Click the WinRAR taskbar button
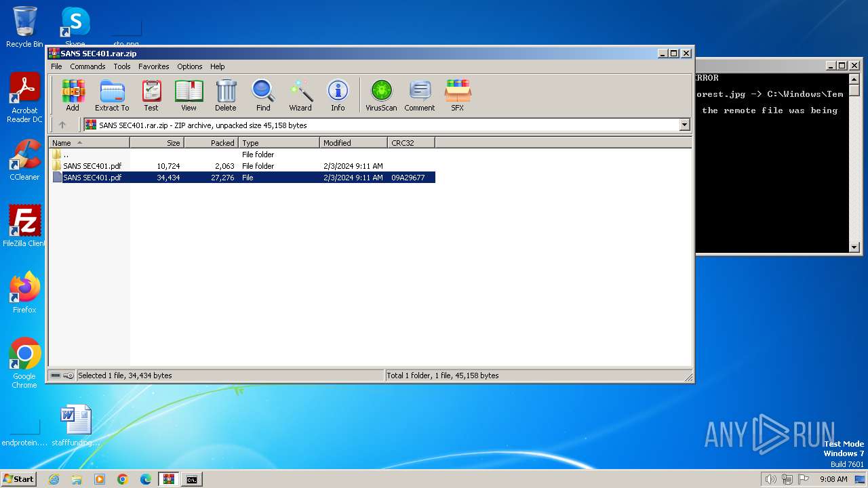The width and height of the screenshot is (868, 488). tap(169, 479)
